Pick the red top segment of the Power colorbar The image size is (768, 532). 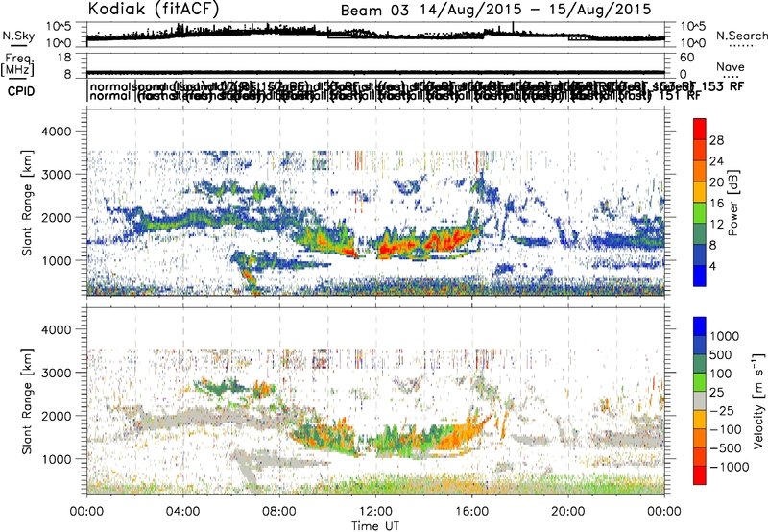(x=700, y=130)
